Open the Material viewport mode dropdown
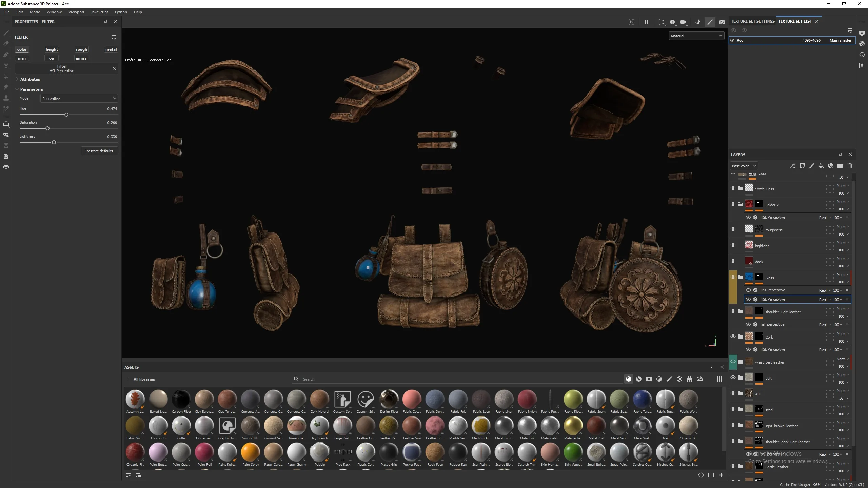868x488 pixels. (696, 36)
